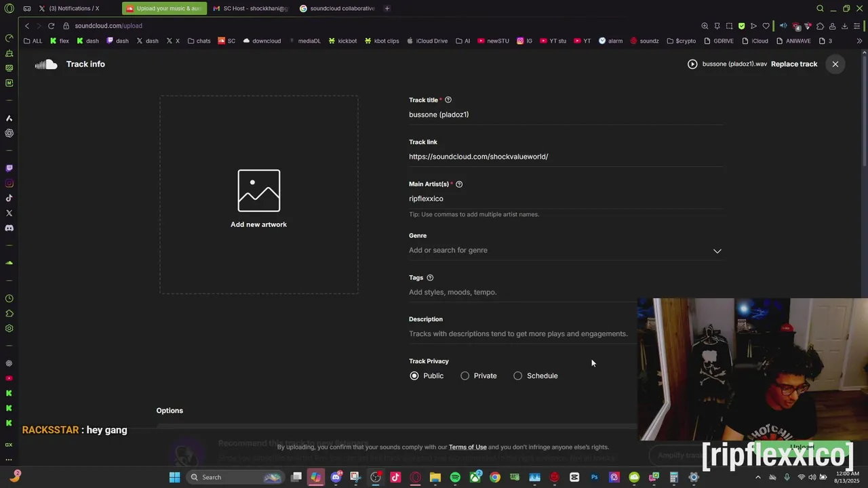The height and width of the screenshot is (488, 868).
Task: Click the address bar URL soundcloud.com/upload
Action: (108, 26)
